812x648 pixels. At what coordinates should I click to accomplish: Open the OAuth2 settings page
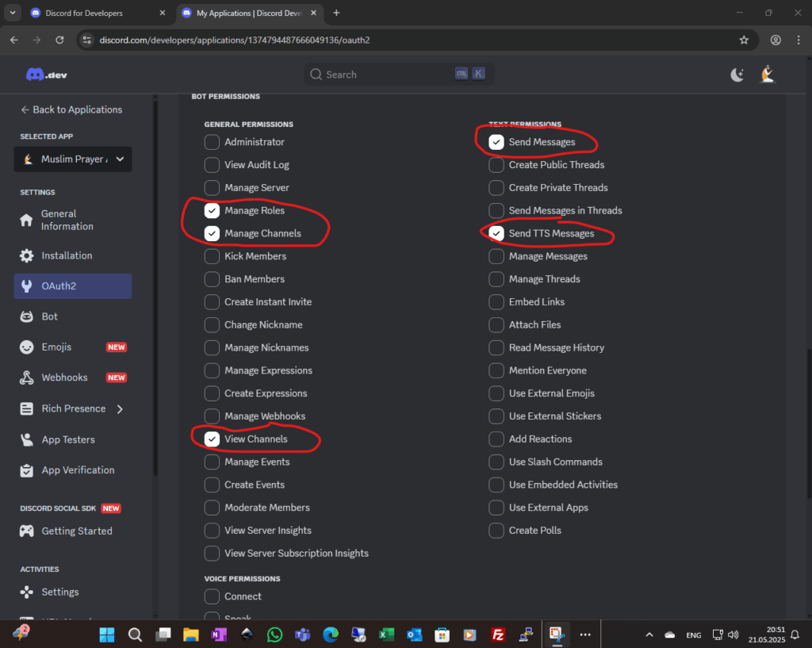click(73, 286)
